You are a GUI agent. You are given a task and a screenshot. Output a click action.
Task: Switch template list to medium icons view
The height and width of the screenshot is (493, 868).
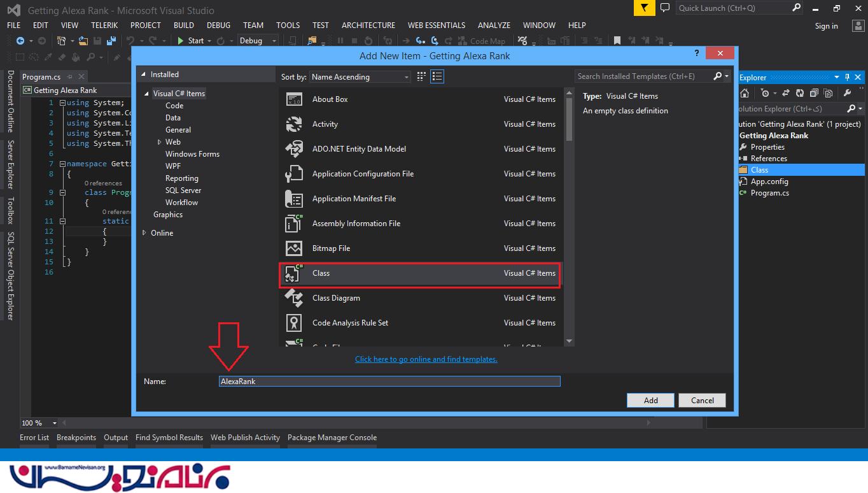click(421, 76)
